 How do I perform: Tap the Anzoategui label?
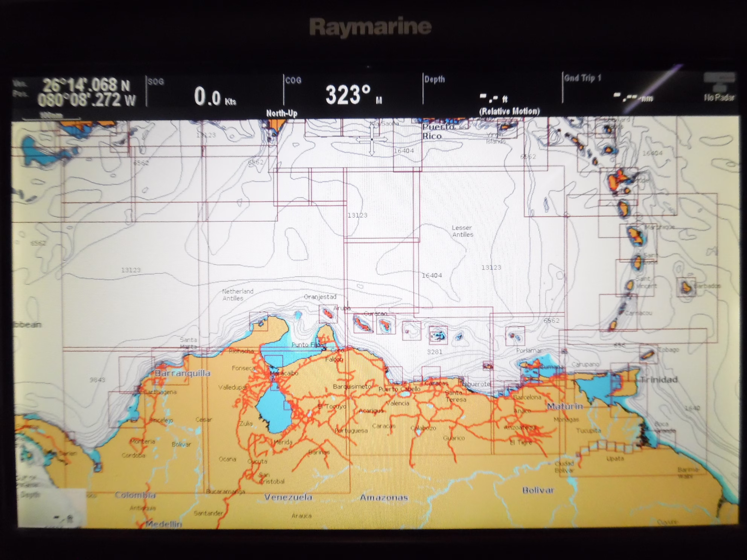(x=520, y=428)
